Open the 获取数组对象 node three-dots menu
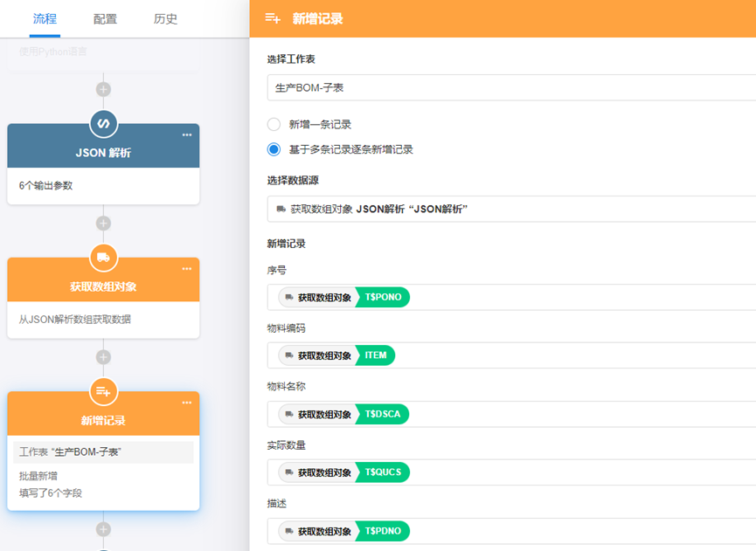 click(187, 269)
